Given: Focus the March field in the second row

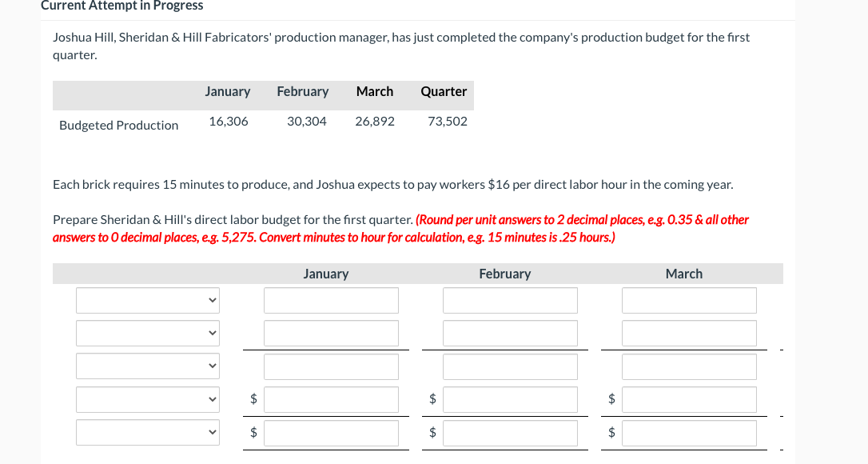Looking at the screenshot, I should (689, 334).
